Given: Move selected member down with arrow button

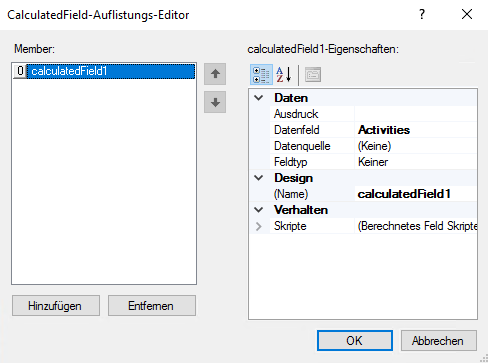Looking at the screenshot, I should (215, 102).
